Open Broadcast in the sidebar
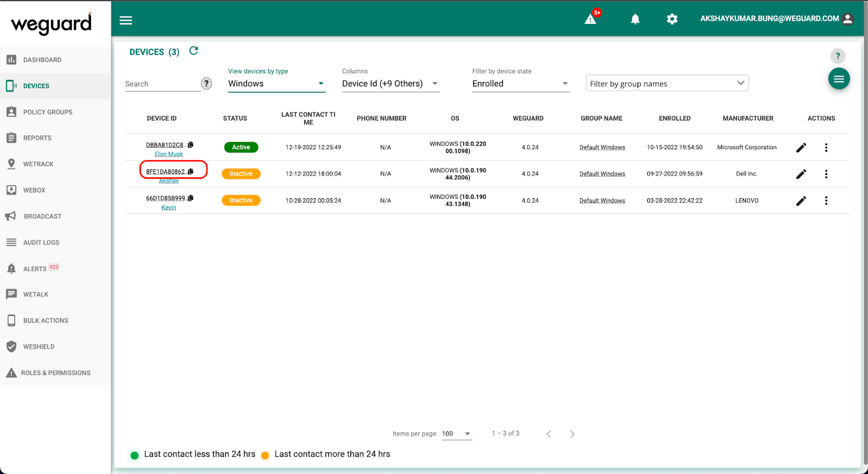 pyautogui.click(x=55, y=216)
